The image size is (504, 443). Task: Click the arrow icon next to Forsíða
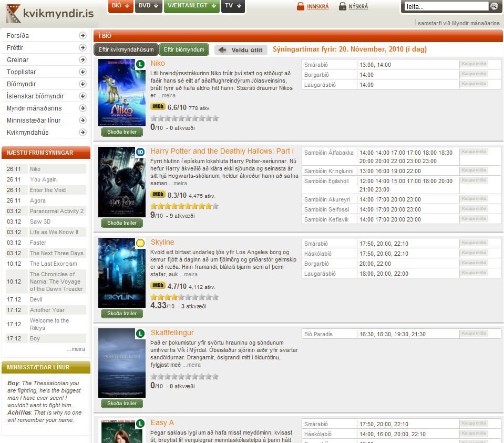tap(83, 36)
